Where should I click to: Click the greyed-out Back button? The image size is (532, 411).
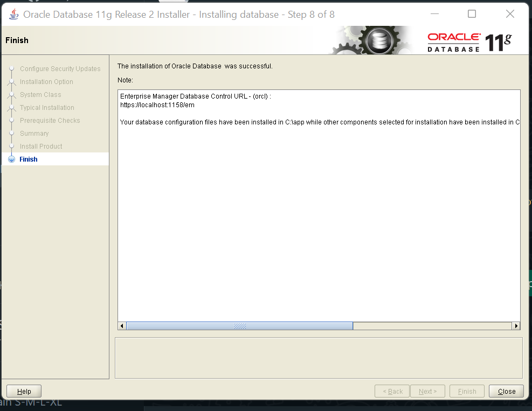tap(392, 391)
